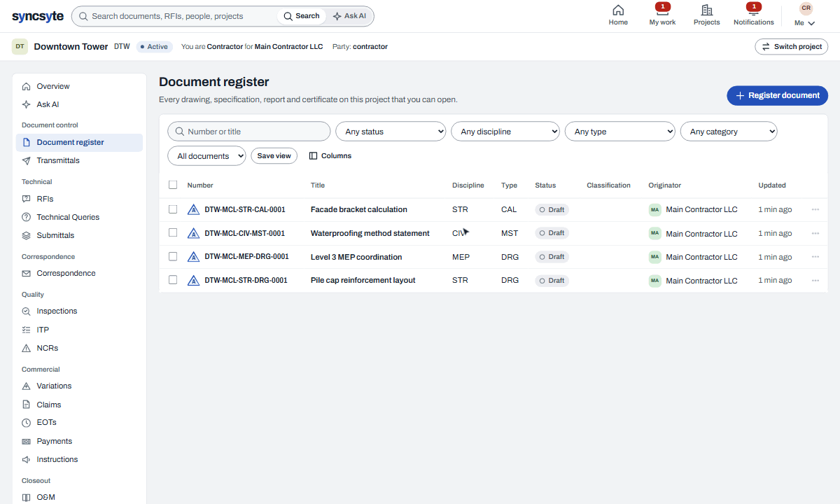
Task: Click the Columns layout icon
Action: 314,156
